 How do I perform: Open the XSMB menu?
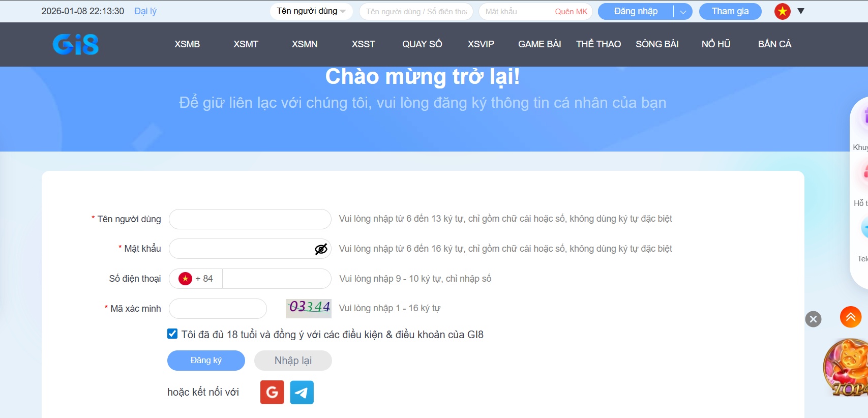[187, 44]
